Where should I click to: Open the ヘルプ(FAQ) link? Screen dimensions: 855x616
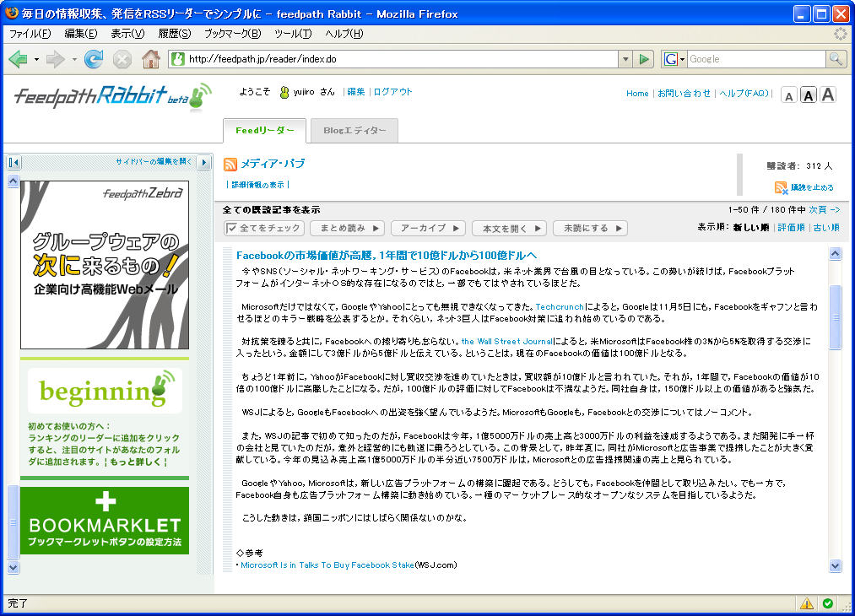click(x=744, y=93)
